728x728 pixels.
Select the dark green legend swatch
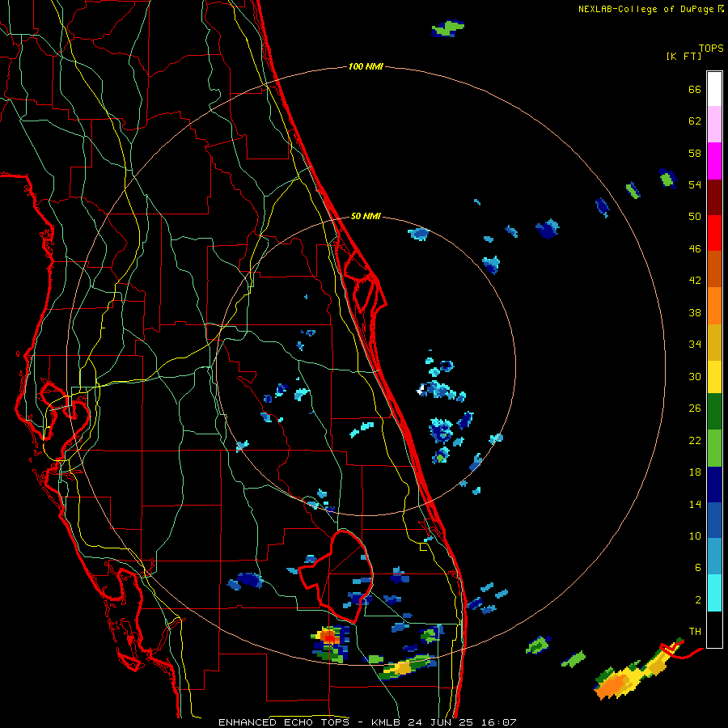(714, 412)
